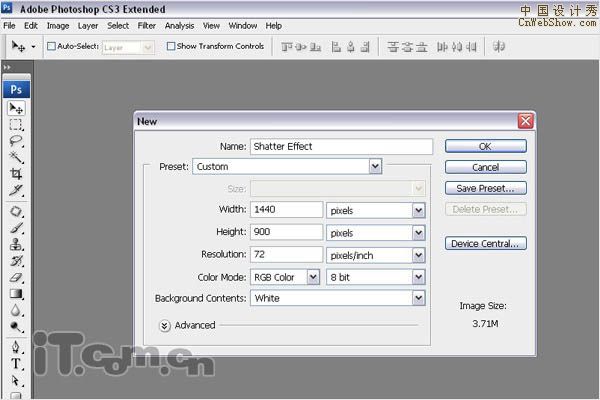
Task: Open Move tool preset picker arrow
Action: click(x=33, y=47)
